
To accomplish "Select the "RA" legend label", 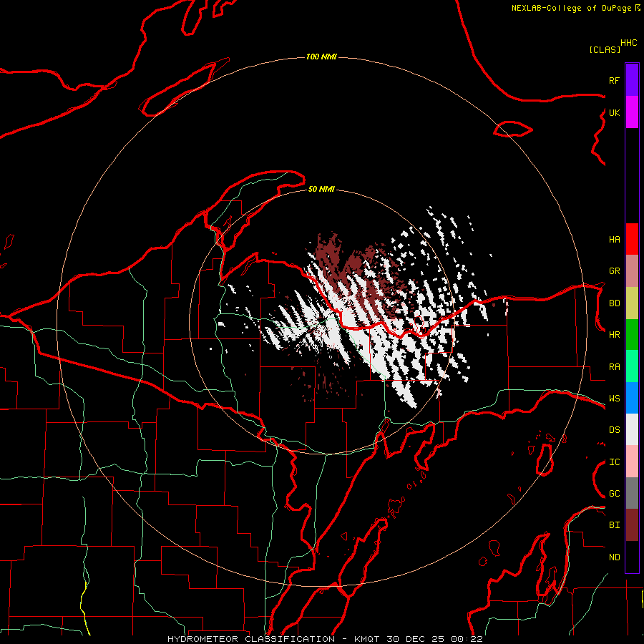I will point(614,366).
